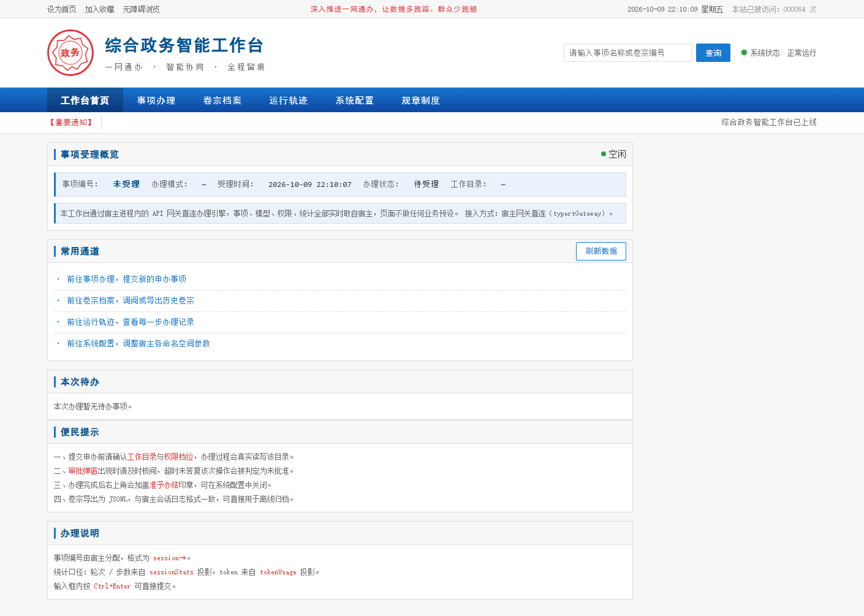Click the 加入收藏 link
864x616 pixels.
point(100,9)
